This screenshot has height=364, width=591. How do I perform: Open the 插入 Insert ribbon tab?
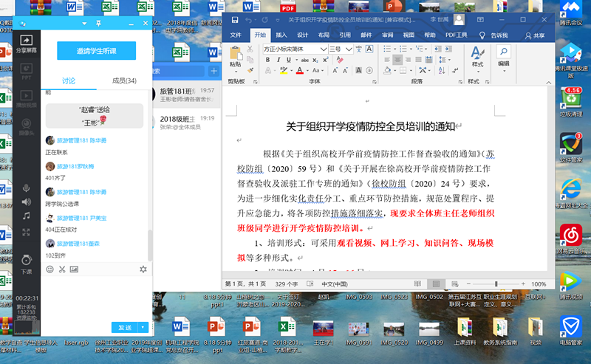[281, 35]
